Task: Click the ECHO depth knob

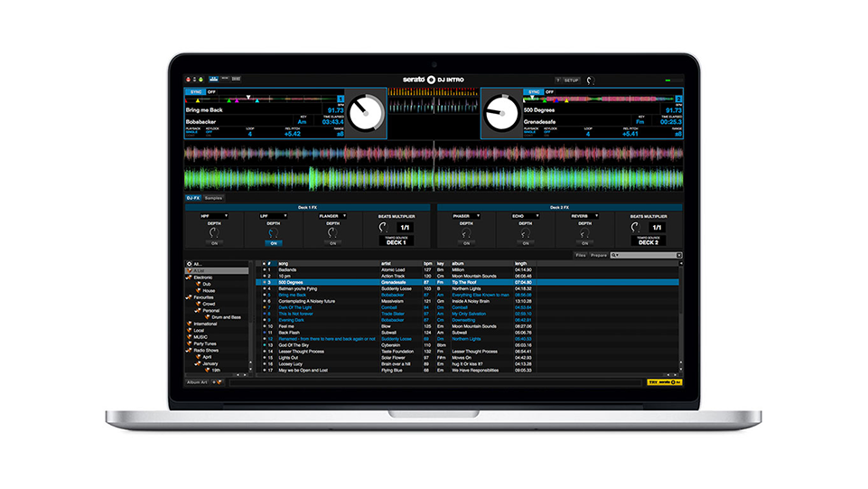Action: coord(526,233)
